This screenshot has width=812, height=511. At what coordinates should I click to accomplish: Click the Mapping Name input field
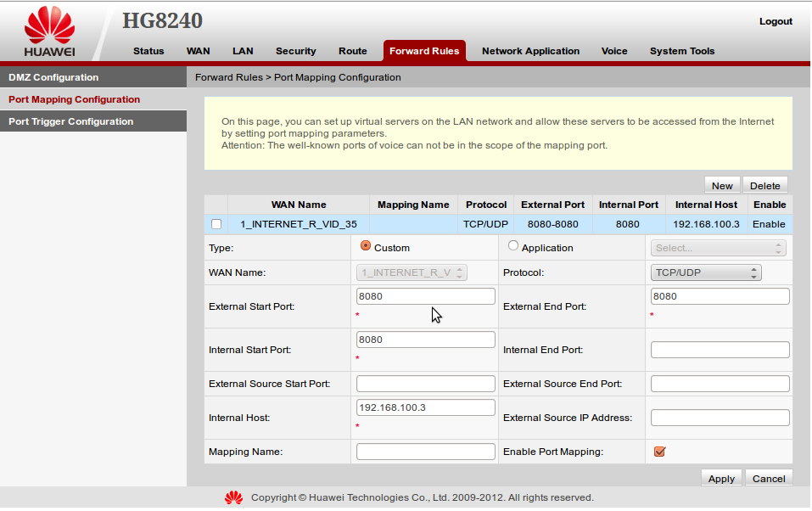426,452
